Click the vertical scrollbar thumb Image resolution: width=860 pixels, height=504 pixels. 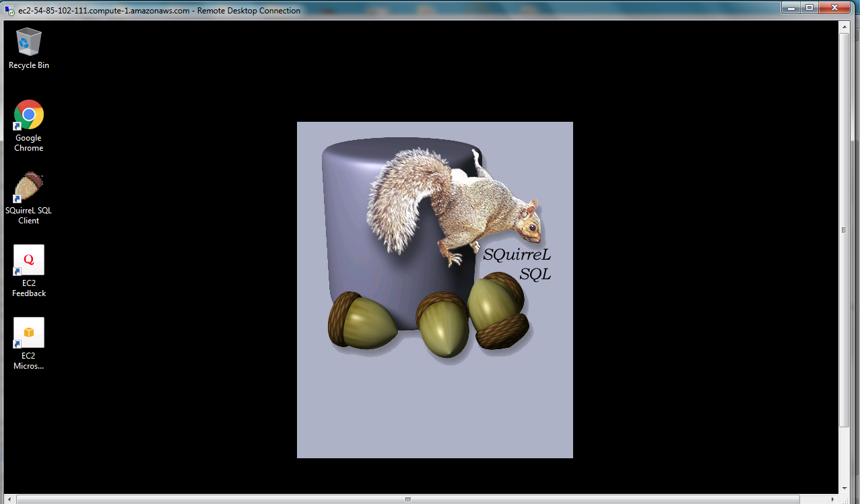point(844,229)
